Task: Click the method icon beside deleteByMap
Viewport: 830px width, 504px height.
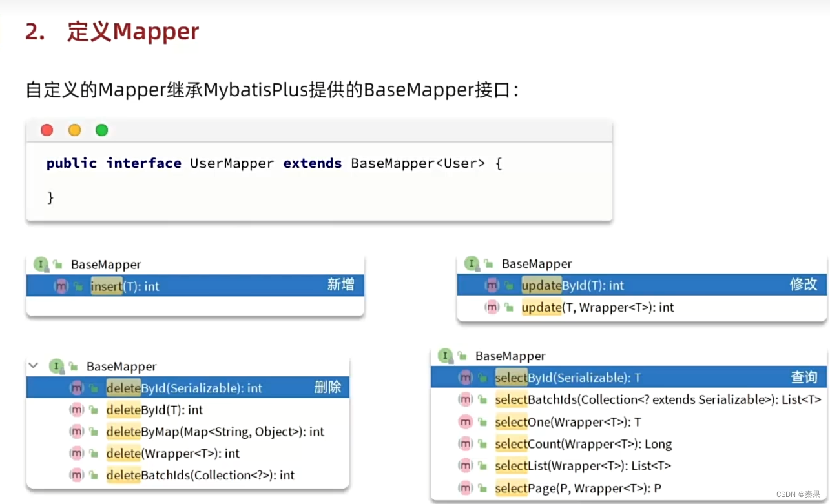Action: click(x=78, y=432)
